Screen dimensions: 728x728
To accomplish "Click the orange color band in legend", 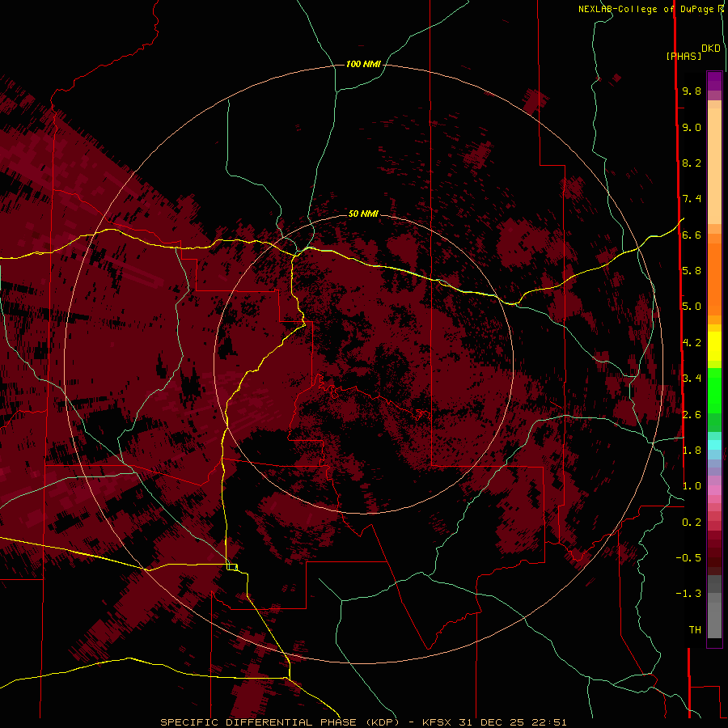I will coord(714,278).
